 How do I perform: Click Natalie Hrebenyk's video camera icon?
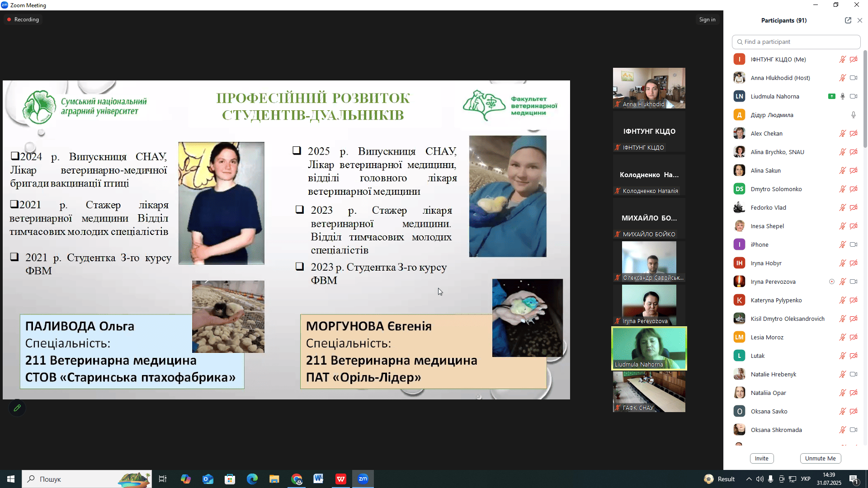(x=854, y=374)
